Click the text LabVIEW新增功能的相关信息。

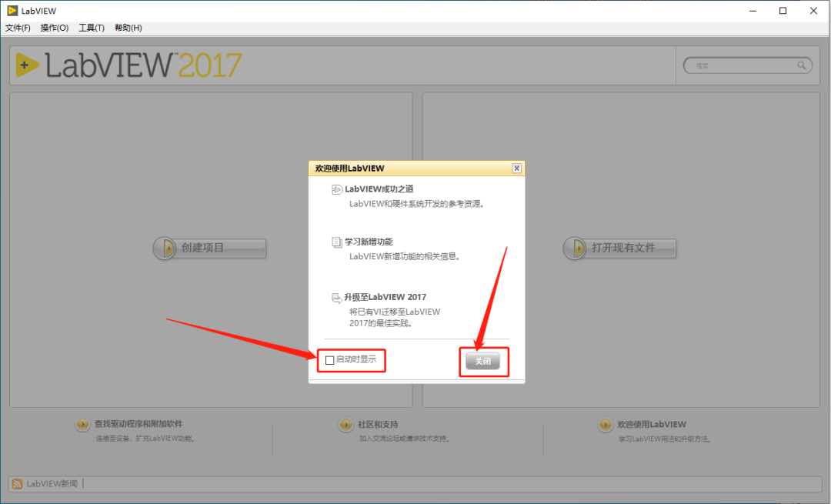(x=405, y=256)
